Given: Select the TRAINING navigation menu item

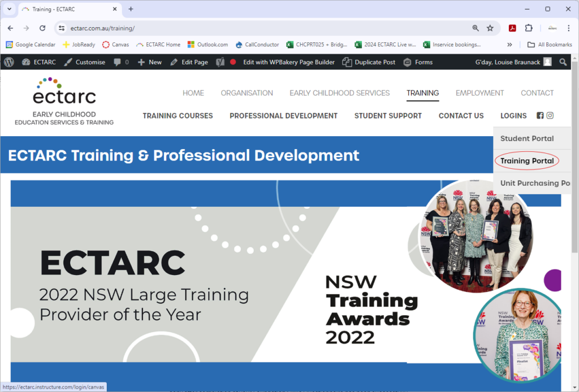Looking at the screenshot, I should pos(422,93).
